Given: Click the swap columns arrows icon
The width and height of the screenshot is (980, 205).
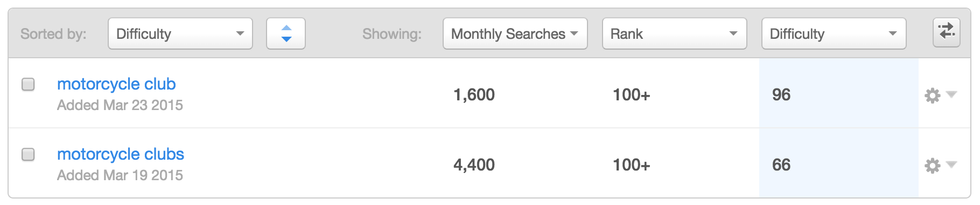Looking at the screenshot, I should (x=947, y=32).
